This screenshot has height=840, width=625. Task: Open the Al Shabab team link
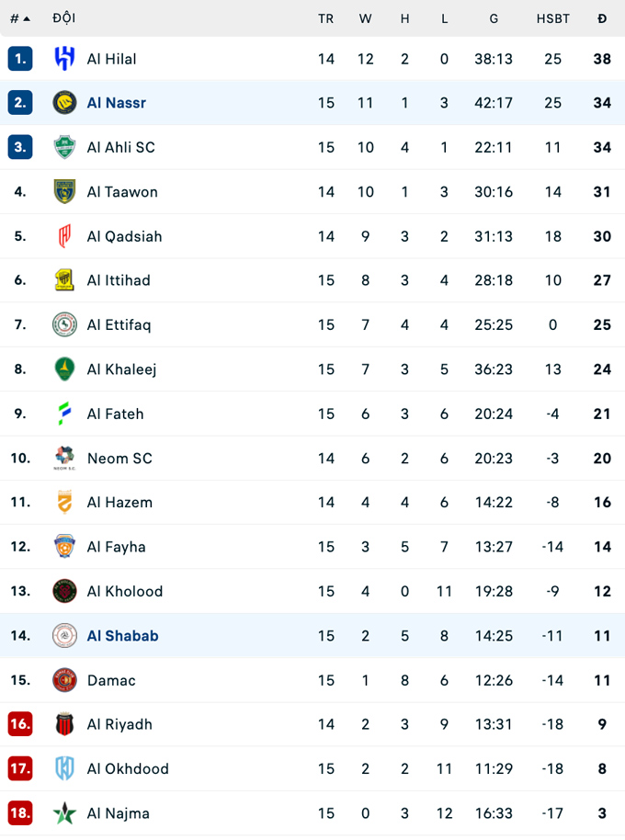(x=122, y=636)
